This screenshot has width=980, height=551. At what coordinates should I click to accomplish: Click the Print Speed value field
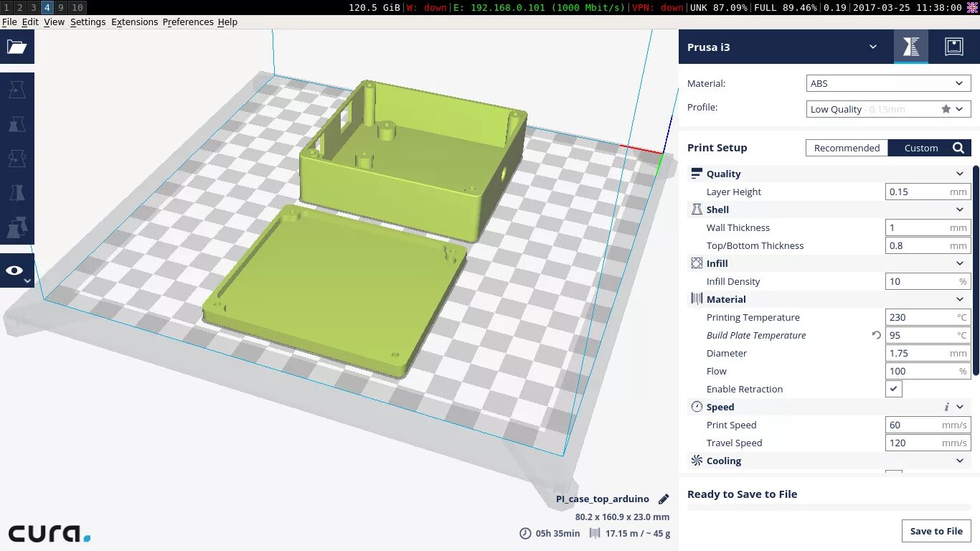(x=928, y=425)
